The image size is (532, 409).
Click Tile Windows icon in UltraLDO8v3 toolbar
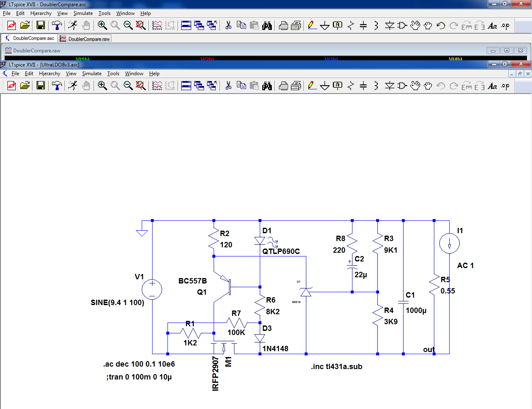[186, 86]
